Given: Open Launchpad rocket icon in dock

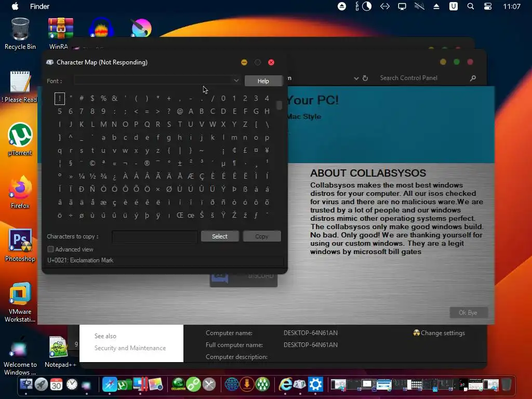Looking at the screenshot, I should (x=41, y=384).
